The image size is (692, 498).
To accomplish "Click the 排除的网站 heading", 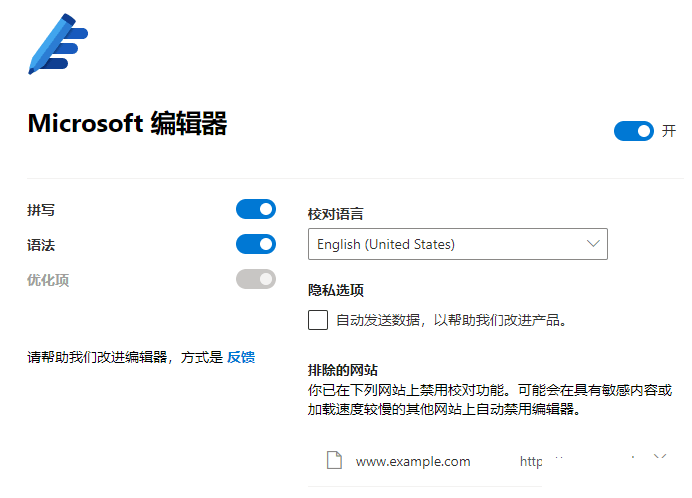I will coord(342,370).
